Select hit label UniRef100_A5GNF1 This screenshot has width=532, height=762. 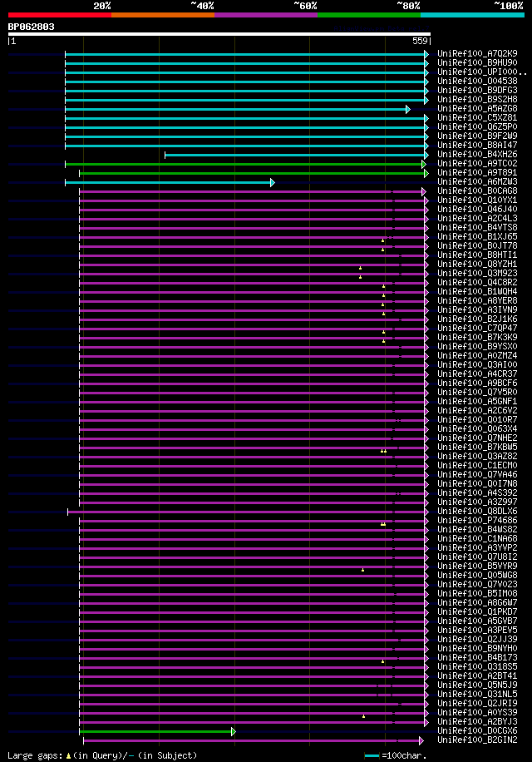(x=477, y=402)
